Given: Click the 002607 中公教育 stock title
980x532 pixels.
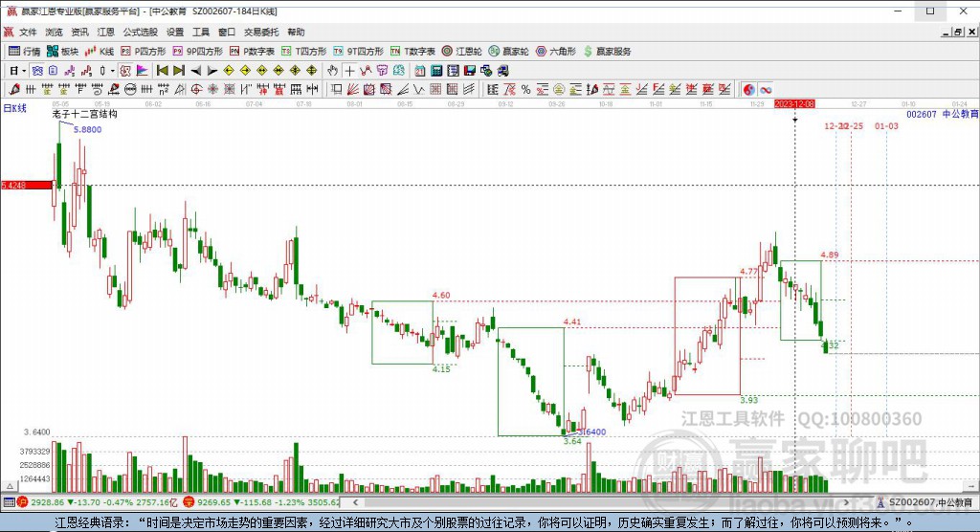Looking at the screenshot, I should [942, 114].
